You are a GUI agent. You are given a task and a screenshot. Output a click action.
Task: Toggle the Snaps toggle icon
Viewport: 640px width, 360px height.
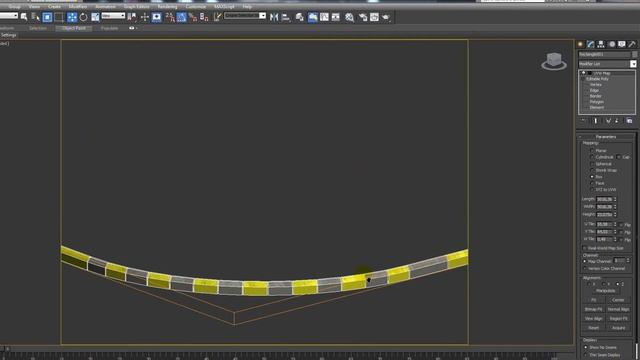170,17
